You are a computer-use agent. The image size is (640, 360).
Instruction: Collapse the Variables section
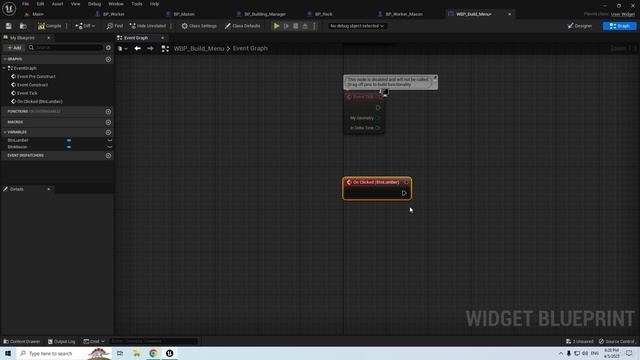[x=5, y=132]
